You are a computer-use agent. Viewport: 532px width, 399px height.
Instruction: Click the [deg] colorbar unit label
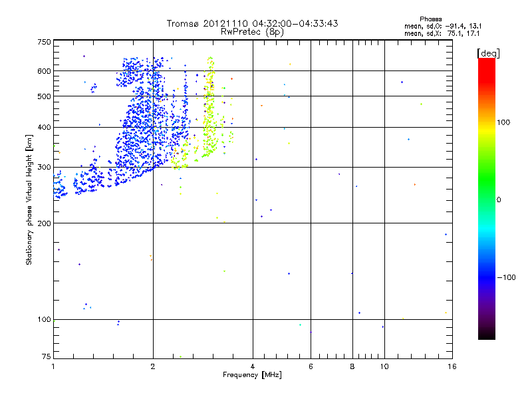[488, 53]
